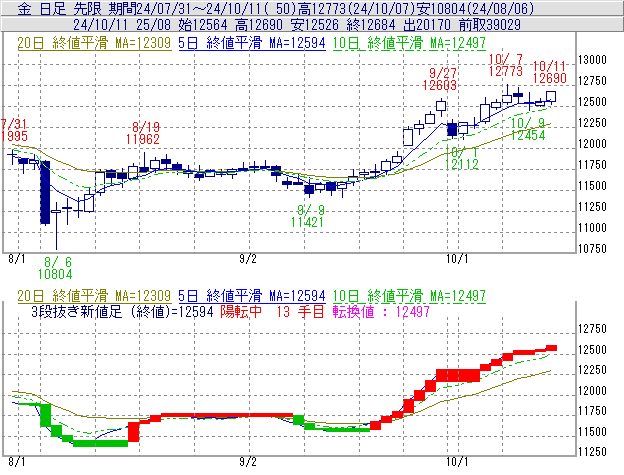Click the lower chart's 20日 終値平滑 MA=12309 legend

coord(94,296)
